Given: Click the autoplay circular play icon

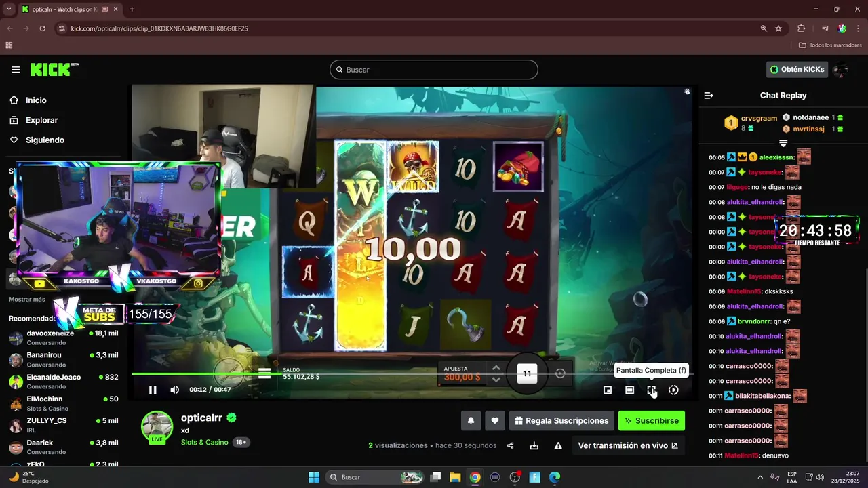Looking at the screenshot, I should pos(673,390).
